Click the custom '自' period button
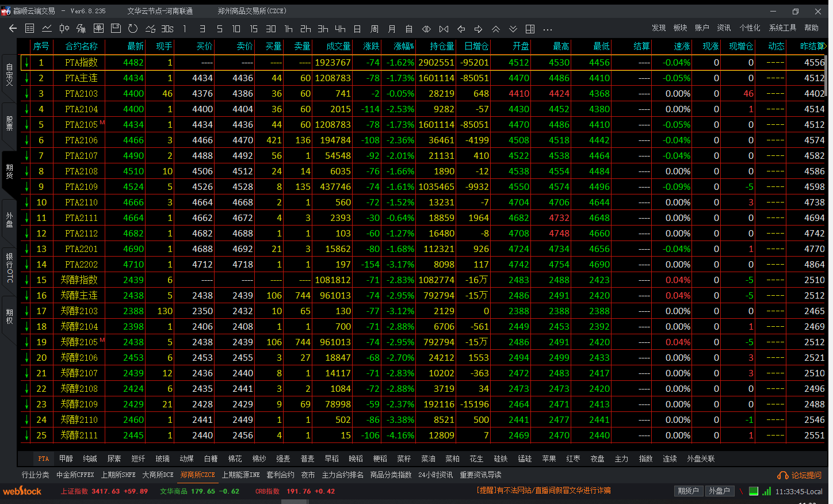The width and height of the screenshot is (833, 504). coord(409,28)
